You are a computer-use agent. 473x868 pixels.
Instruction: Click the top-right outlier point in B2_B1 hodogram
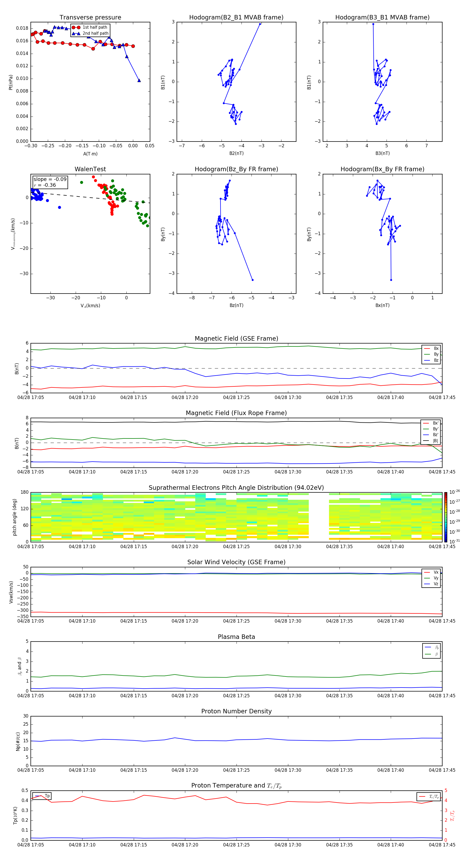pyautogui.click(x=260, y=24)
